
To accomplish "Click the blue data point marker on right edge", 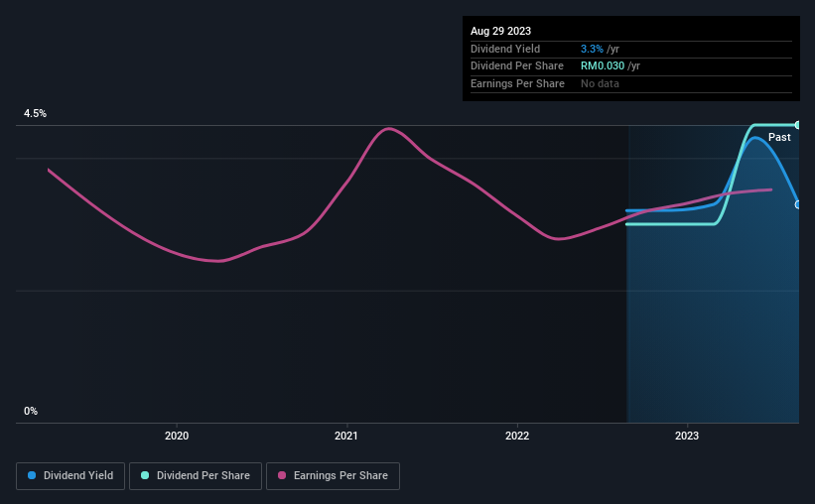I will 798,204.
